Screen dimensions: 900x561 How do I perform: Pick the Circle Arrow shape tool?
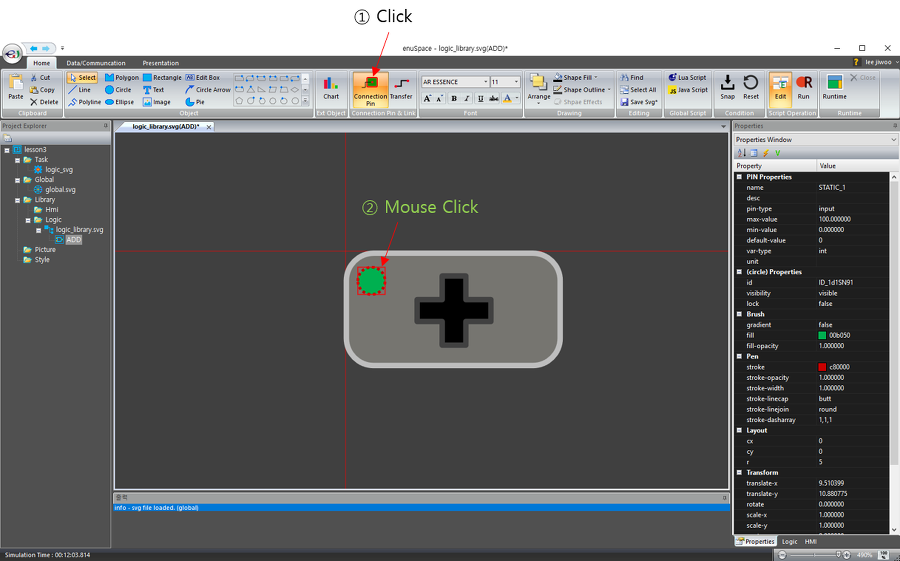tap(208, 89)
